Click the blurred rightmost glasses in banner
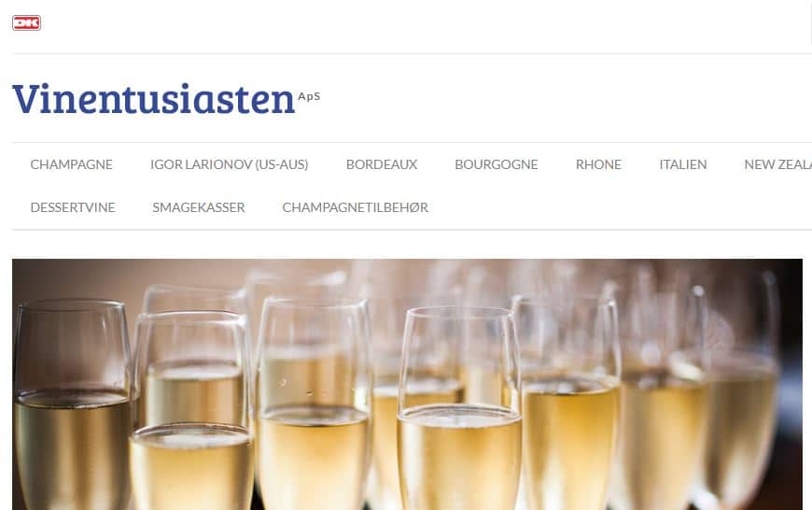 coord(740,394)
